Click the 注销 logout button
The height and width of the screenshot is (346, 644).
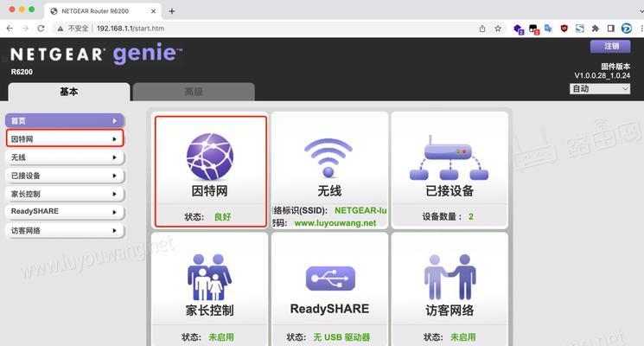(x=610, y=46)
